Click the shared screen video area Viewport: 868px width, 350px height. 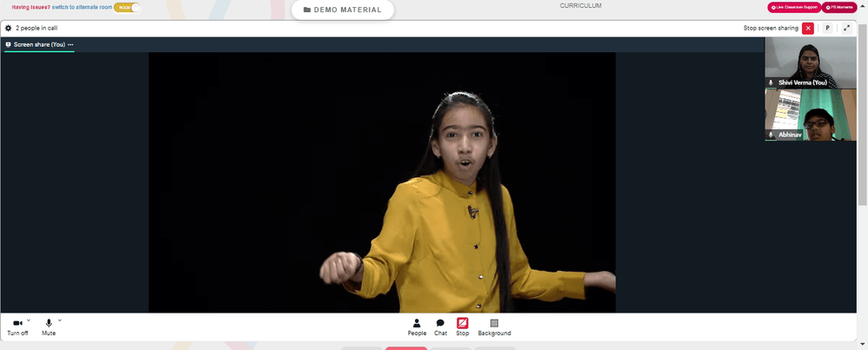point(382,182)
